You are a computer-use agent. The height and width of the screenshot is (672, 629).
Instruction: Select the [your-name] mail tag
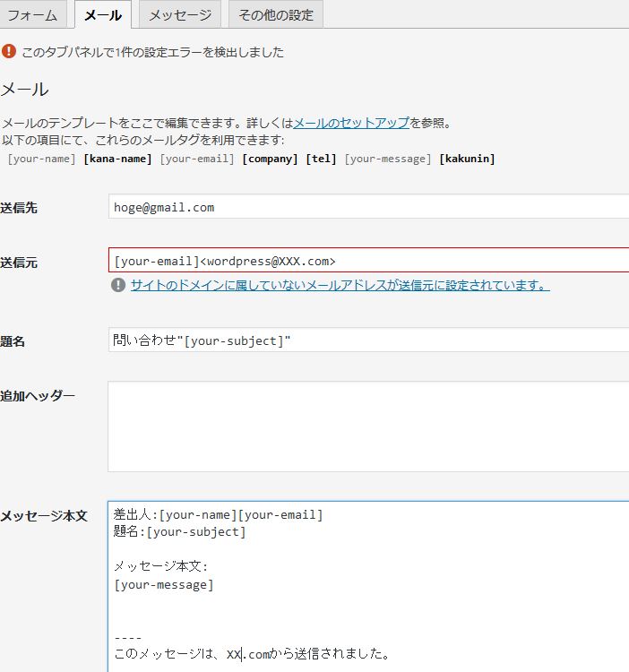(x=41, y=159)
